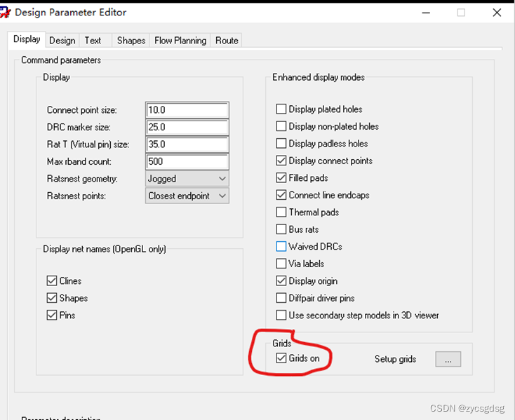Viewport: 515px width, 420px height.
Task: Enable Display plated holes option
Action: [281, 109]
